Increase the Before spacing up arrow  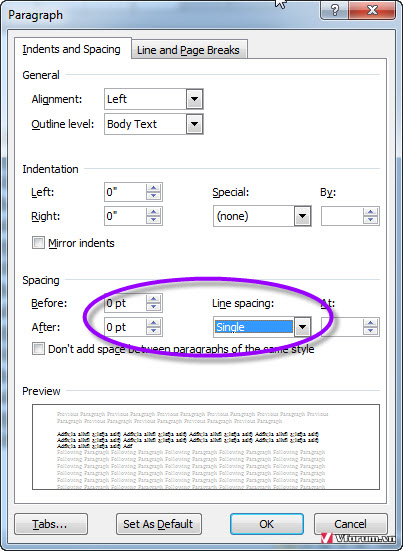154,298
